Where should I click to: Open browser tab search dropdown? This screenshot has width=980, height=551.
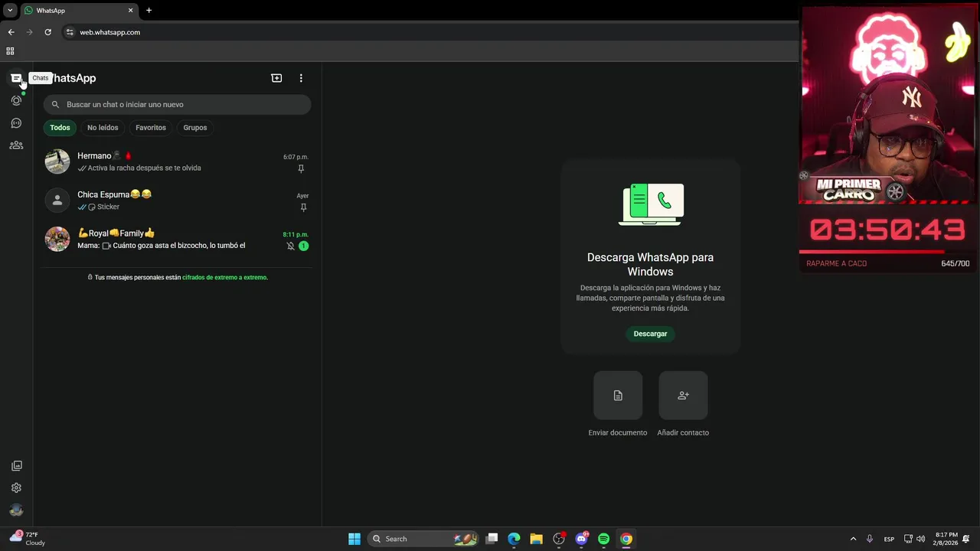tap(10, 11)
